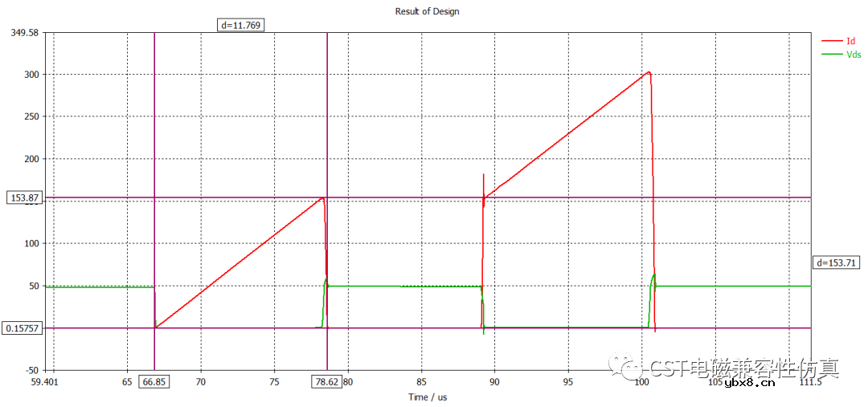The height and width of the screenshot is (407, 868).
Task: Click the red Id legend line swatch
Action: (x=831, y=41)
